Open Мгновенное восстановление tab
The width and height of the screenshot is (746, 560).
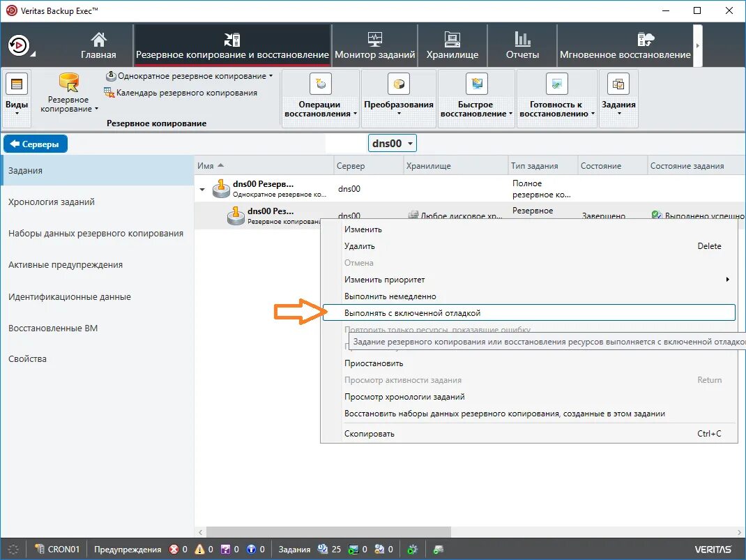(625, 45)
